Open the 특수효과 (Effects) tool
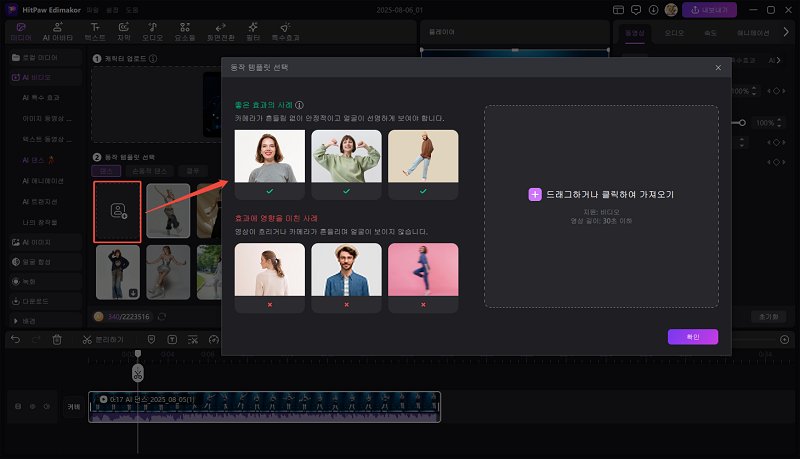Viewport: 800px width, 459px height. pos(285,32)
